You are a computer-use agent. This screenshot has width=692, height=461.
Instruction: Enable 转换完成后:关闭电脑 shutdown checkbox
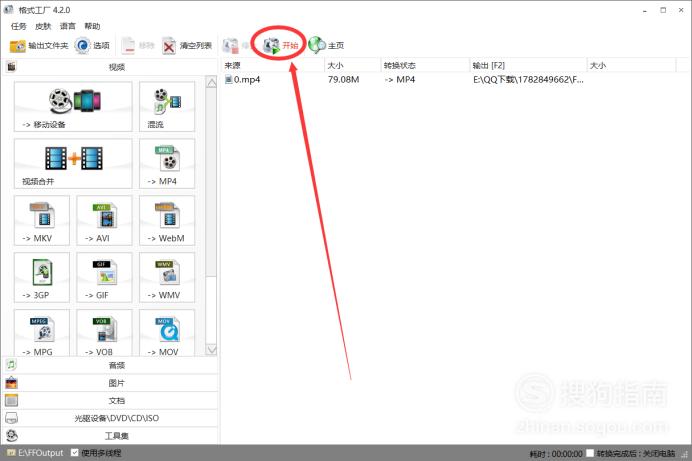point(590,453)
